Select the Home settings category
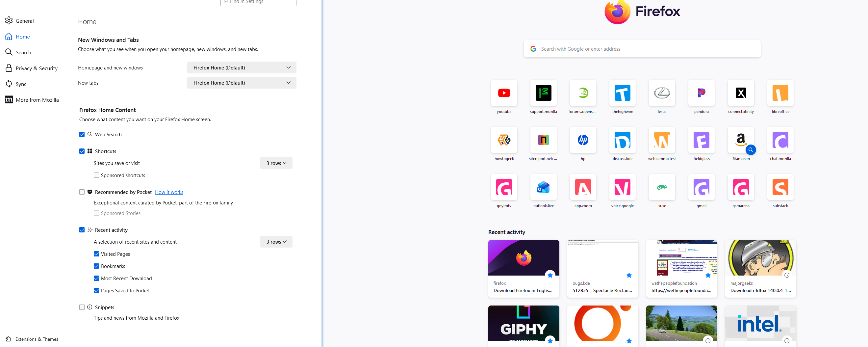The image size is (868, 347). tap(17, 37)
